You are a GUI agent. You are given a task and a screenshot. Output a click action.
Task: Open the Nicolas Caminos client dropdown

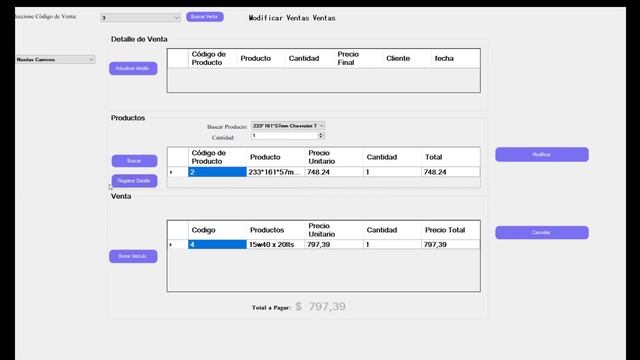coord(55,60)
